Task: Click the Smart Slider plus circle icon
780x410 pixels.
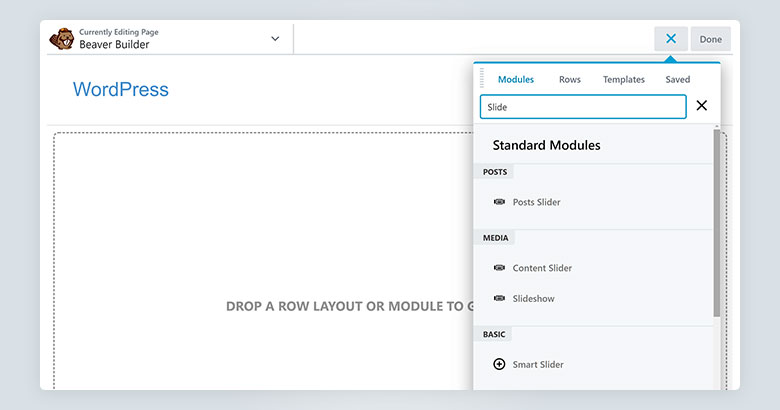Action: tap(499, 364)
